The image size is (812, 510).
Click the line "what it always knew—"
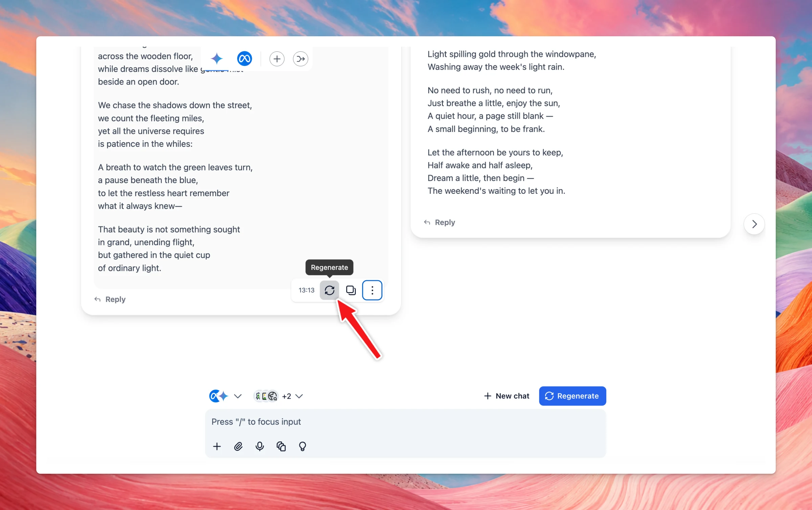pyautogui.click(x=140, y=206)
